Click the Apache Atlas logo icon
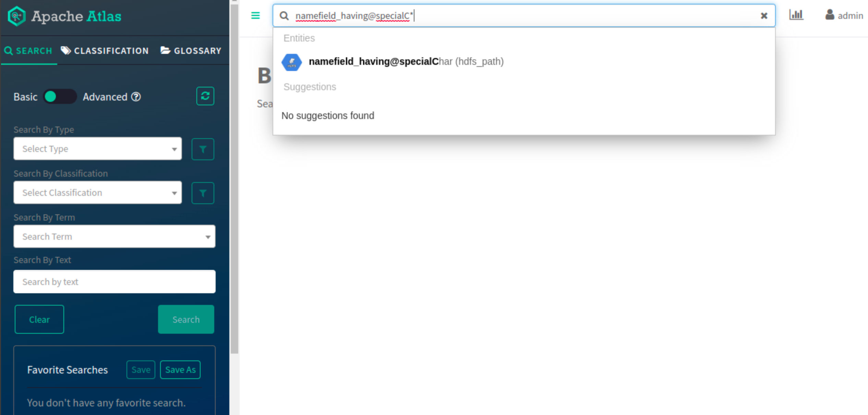The width and height of the screenshot is (868, 415). 16,16
